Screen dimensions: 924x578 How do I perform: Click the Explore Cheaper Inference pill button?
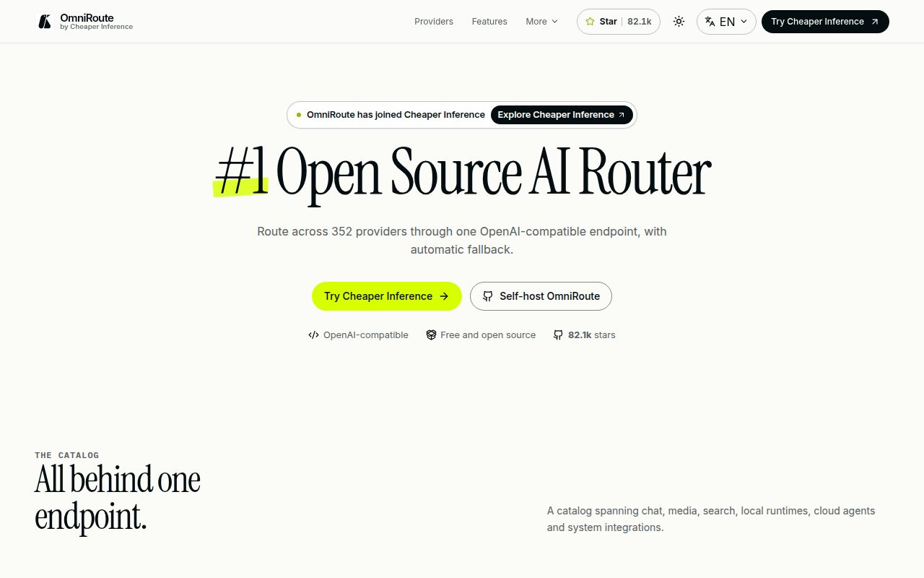[x=562, y=115]
